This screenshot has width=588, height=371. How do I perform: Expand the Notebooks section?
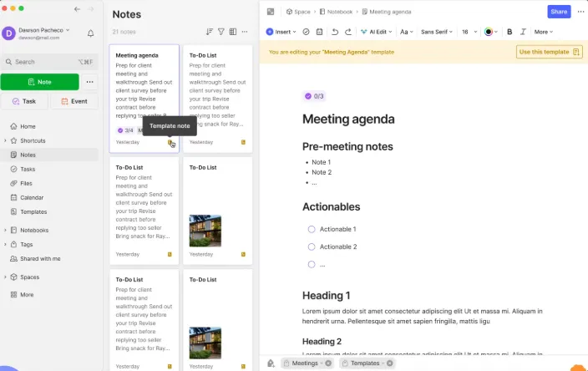(x=5, y=231)
